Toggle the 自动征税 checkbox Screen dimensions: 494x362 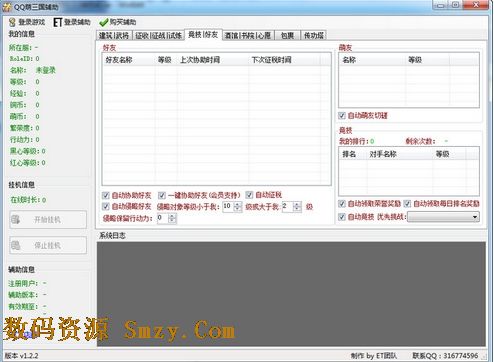tap(249, 195)
